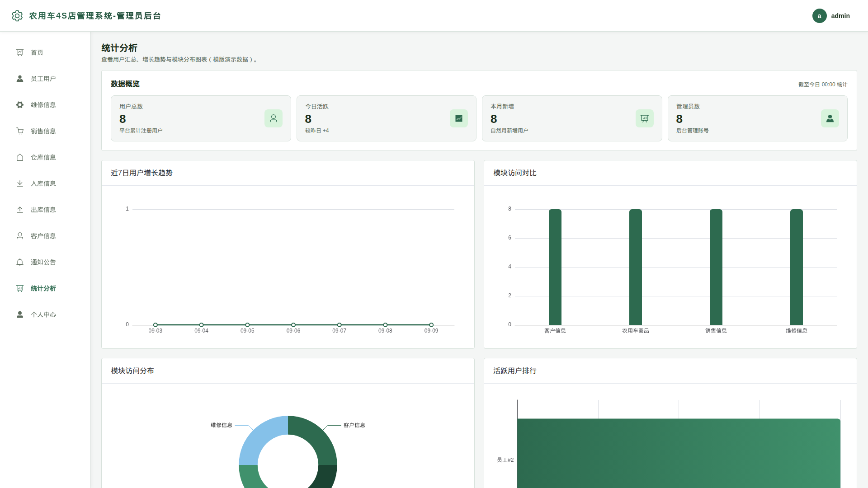Click the 本月新增 card label
The width and height of the screenshot is (868, 488).
tap(502, 107)
